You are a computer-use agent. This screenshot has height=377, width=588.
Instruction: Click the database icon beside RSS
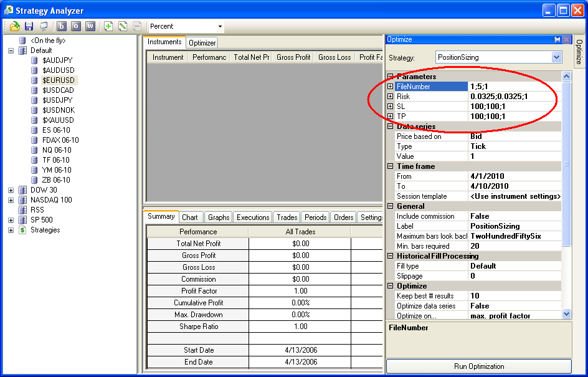point(22,210)
